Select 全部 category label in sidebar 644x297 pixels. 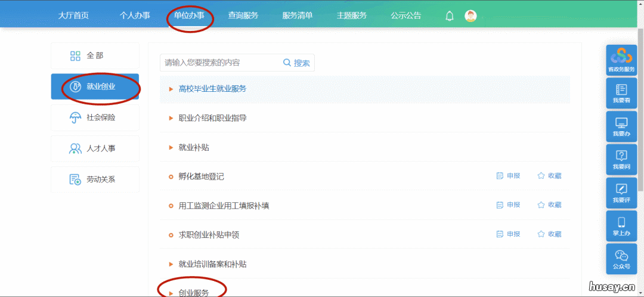click(x=95, y=56)
